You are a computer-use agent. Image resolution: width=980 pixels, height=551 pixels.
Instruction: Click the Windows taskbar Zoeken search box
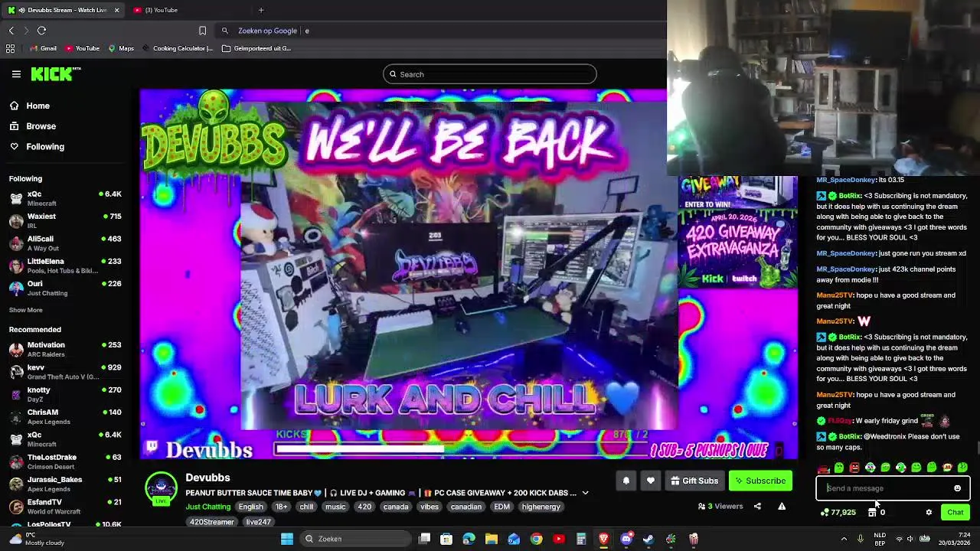(355, 539)
